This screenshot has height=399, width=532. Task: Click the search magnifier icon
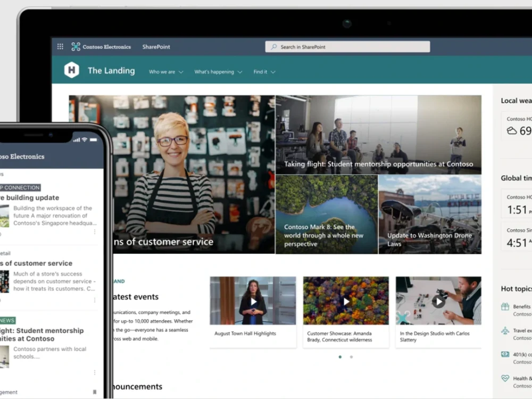click(x=274, y=46)
